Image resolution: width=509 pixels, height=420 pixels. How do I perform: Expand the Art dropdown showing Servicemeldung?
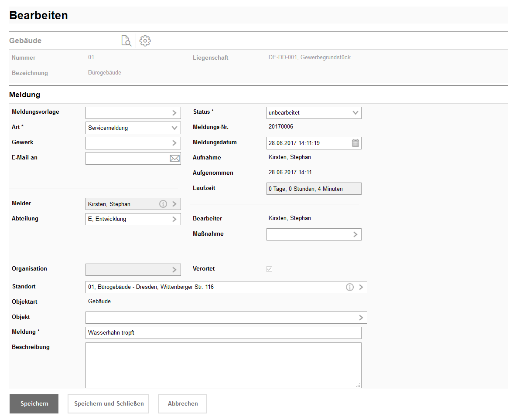tap(174, 128)
